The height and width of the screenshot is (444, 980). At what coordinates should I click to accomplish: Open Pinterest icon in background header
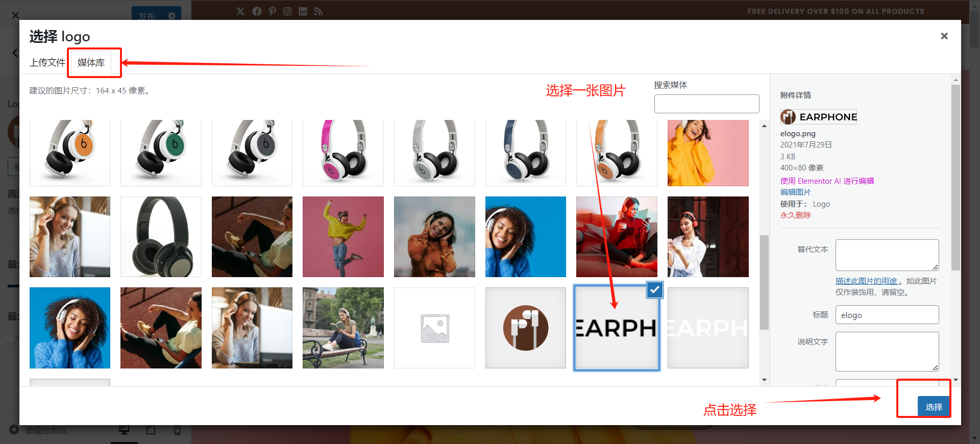point(273,11)
